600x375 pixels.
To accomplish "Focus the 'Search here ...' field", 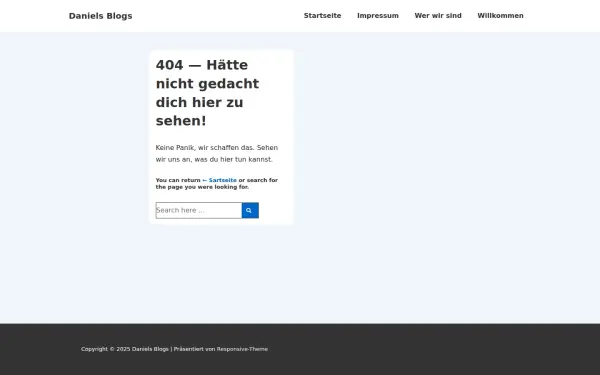I will (x=199, y=210).
